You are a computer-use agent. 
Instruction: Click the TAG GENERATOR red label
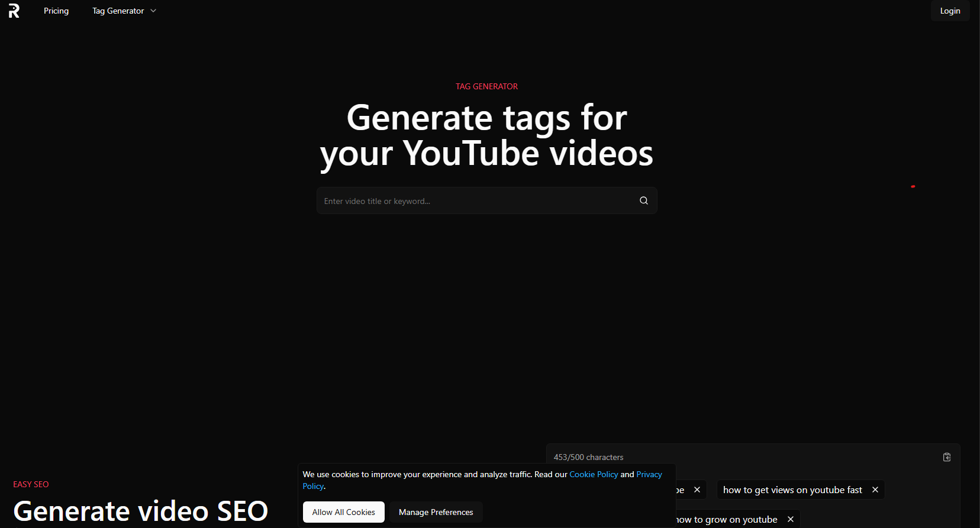[x=486, y=86]
